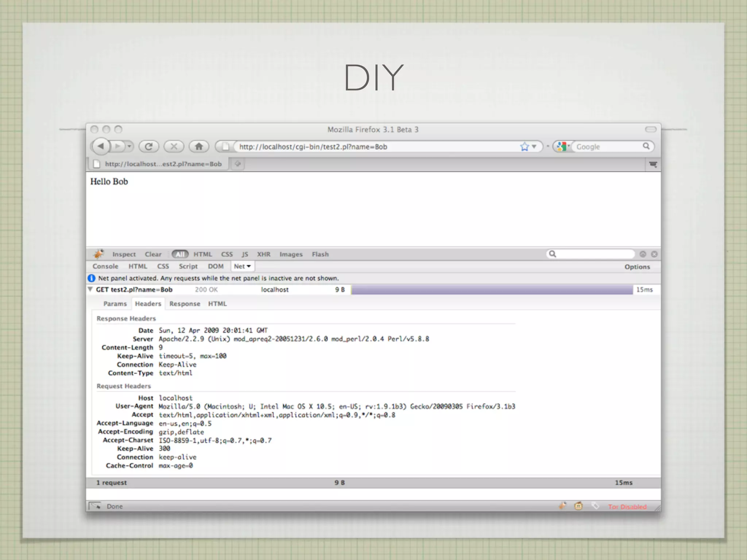Click Firebug Clear button
The width and height of the screenshot is (747, 560).
(153, 254)
